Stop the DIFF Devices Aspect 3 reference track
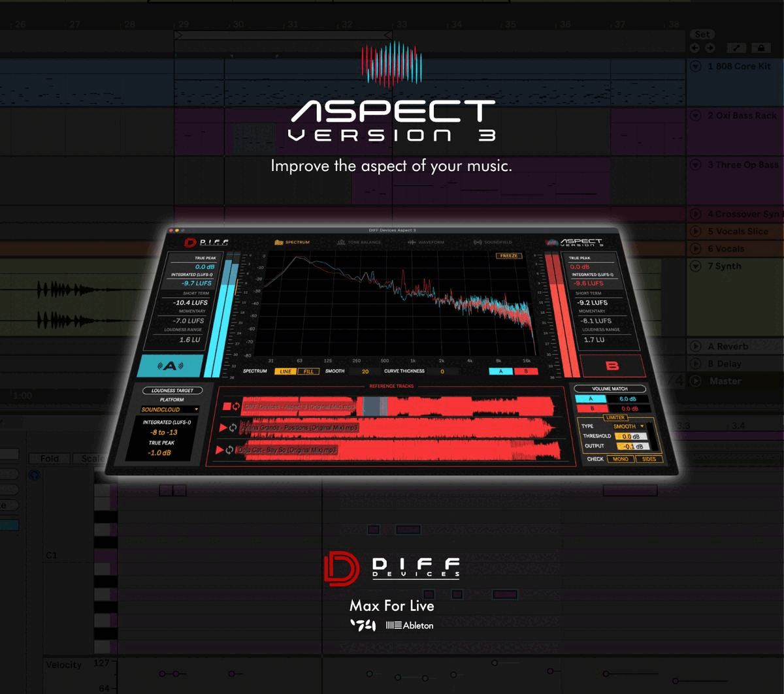 click(x=227, y=407)
